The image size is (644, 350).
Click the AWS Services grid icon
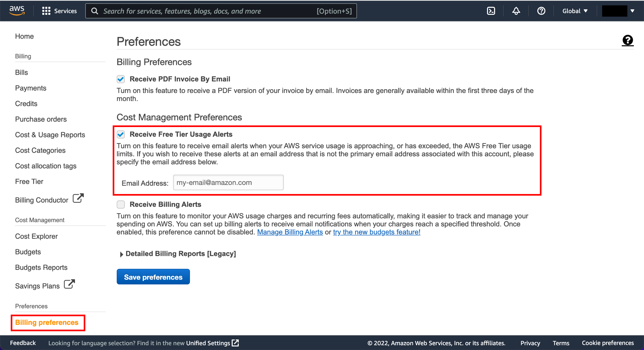46,11
